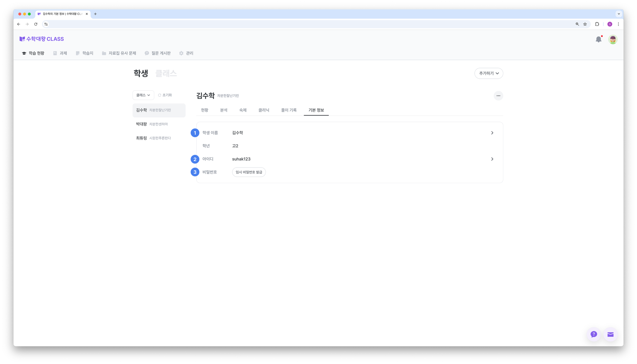Go forward in browser history
This screenshot has height=364, width=637.
point(27,24)
